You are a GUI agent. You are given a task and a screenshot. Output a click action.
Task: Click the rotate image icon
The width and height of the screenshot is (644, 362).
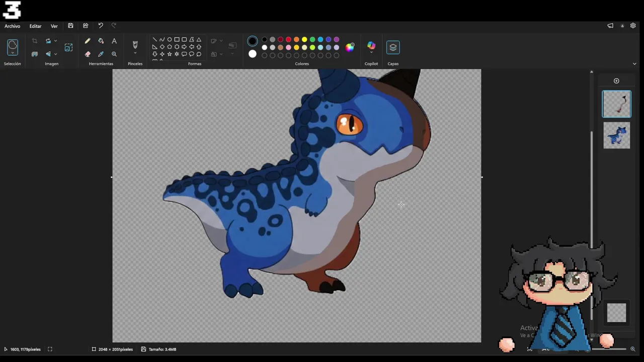click(48, 41)
